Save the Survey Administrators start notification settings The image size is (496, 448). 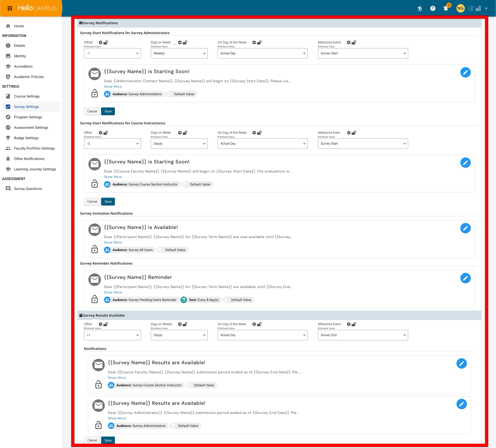[108, 111]
